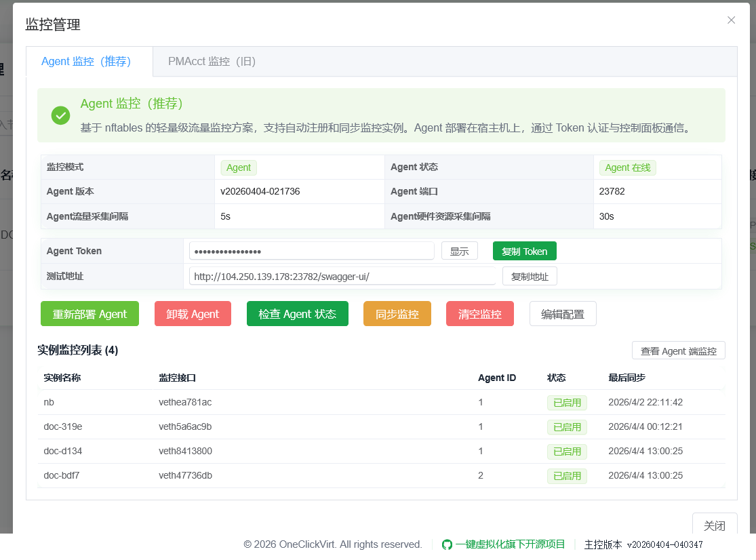This screenshot has height=560, width=756.
Task: Focus the 测试地址 URL input field
Action: (x=342, y=276)
